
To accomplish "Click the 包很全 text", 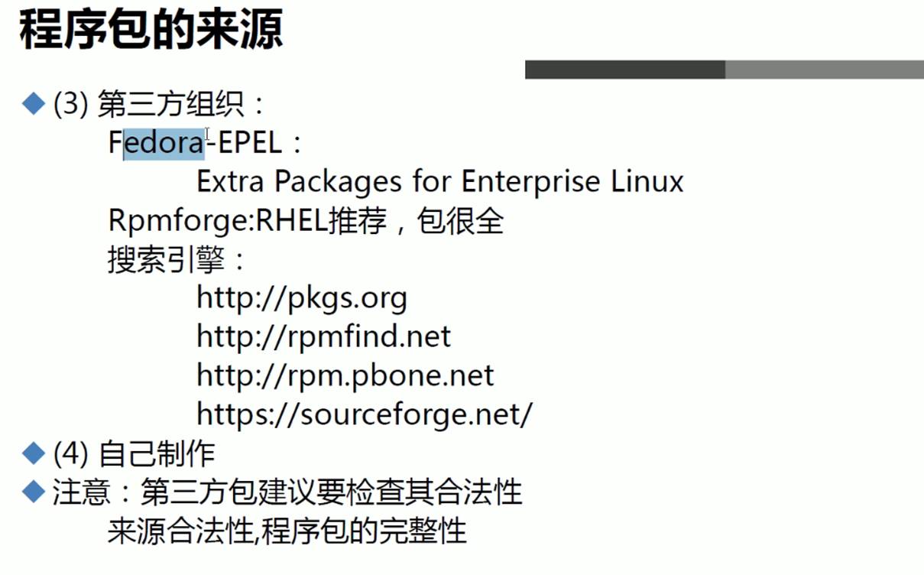I will (460, 221).
